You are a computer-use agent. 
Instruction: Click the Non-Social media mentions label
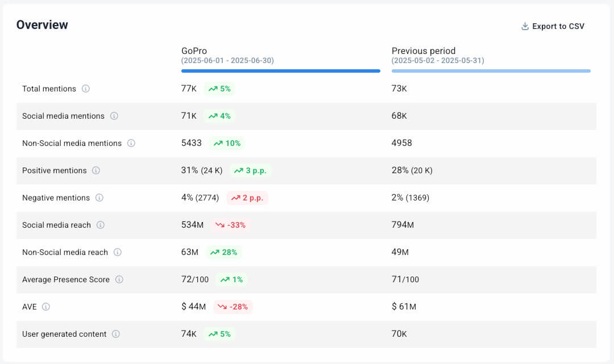(72, 144)
